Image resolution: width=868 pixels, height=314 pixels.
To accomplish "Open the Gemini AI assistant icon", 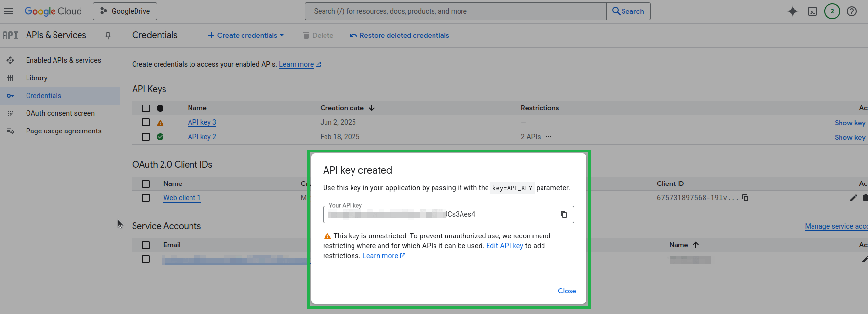I will point(792,11).
